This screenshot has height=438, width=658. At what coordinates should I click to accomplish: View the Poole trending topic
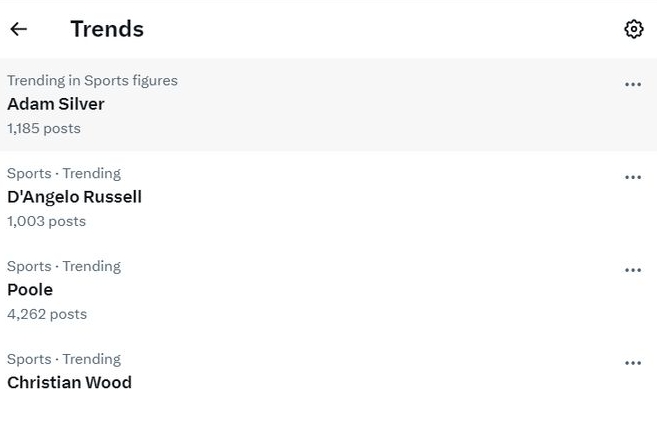click(x=30, y=290)
